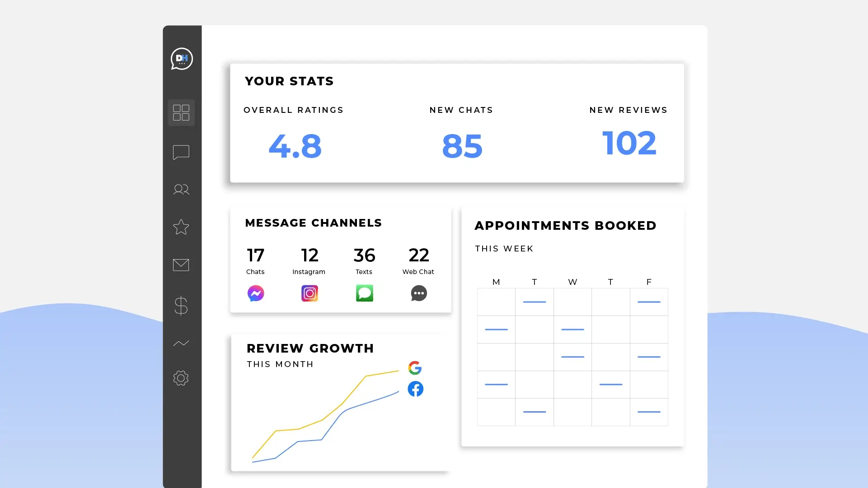Select the messaging/chat panel icon
Image resolution: width=868 pixels, height=488 pixels.
pyautogui.click(x=181, y=152)
